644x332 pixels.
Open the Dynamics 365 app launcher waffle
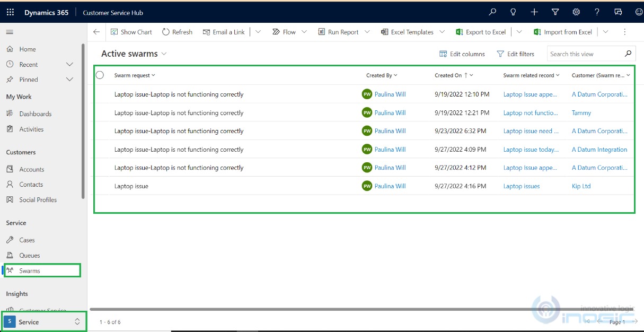click(x=10, y=12)
